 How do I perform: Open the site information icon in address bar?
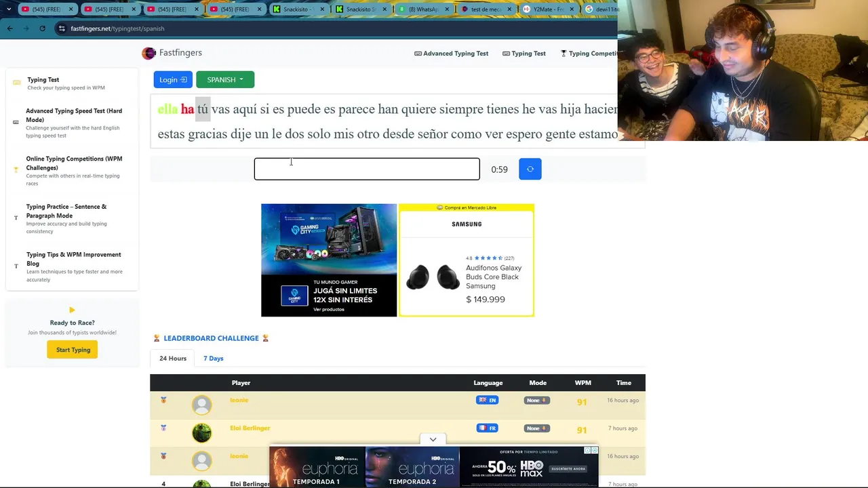point(62,28)
